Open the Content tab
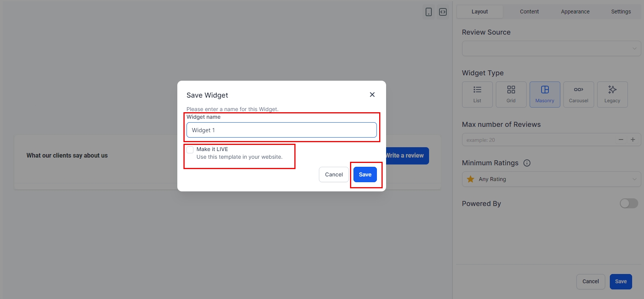644x299 pixels. (529, 12)
